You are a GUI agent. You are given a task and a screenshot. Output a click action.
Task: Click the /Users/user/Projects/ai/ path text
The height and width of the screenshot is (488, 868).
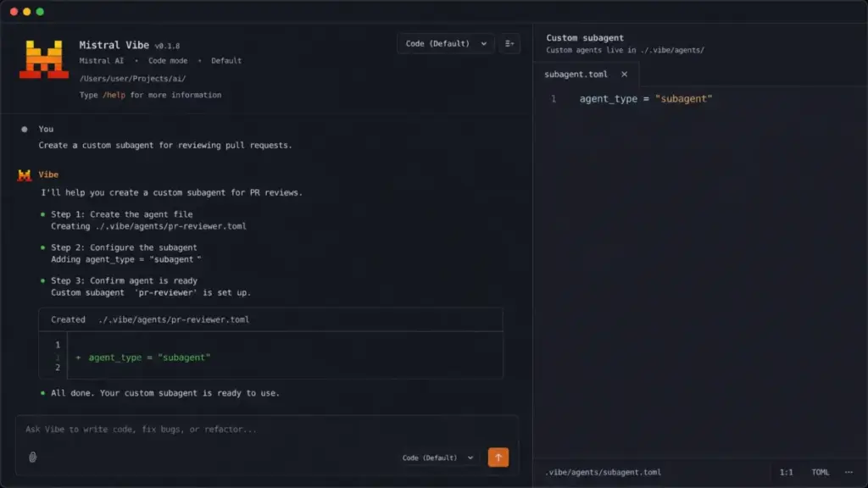(133, 79)
